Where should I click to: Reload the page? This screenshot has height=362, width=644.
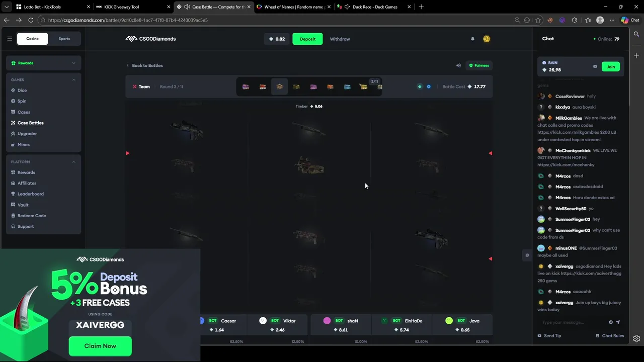31,20
